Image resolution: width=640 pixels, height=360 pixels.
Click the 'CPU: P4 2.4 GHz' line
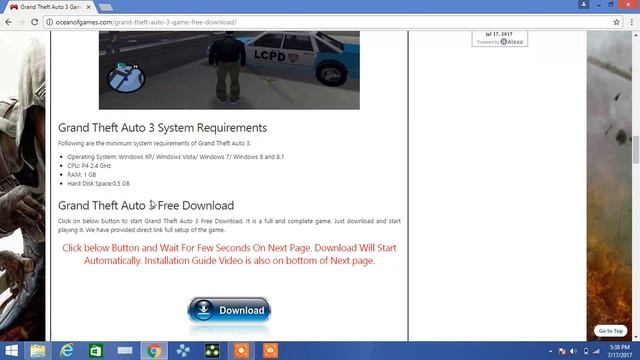(x=89, y=166)
